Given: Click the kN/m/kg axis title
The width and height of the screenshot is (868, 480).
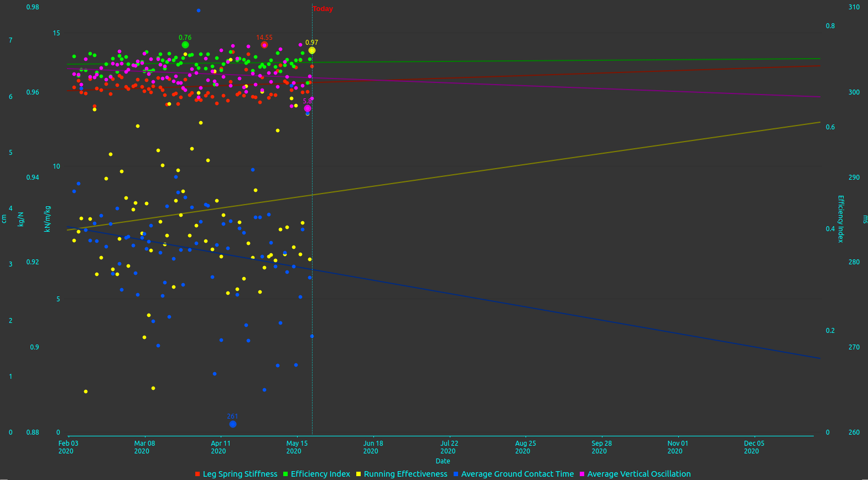Looking at the screenshot, I should [48, 219].
